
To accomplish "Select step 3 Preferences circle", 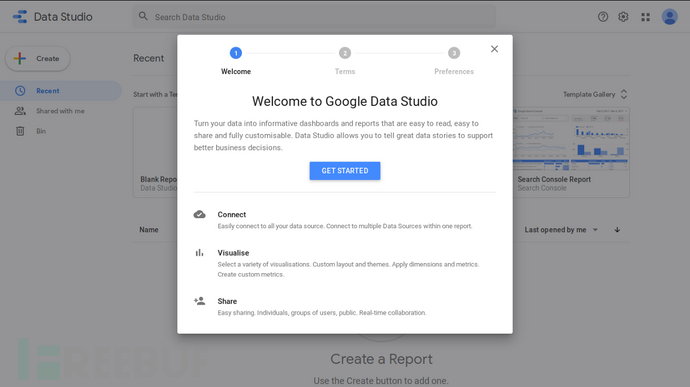I will 454,53.
